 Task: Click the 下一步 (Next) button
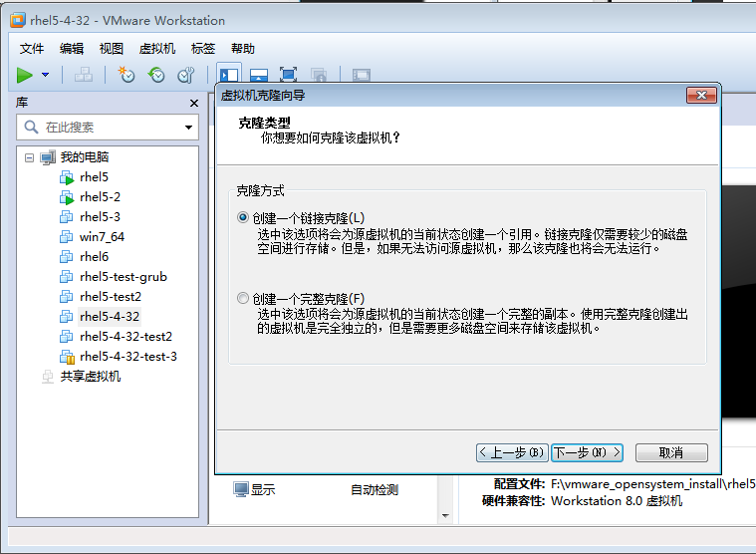click(587, 452)
